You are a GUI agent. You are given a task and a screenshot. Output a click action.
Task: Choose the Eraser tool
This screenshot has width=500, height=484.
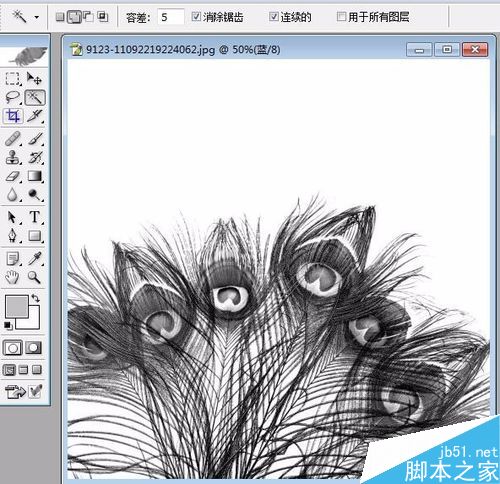point(13,176)
